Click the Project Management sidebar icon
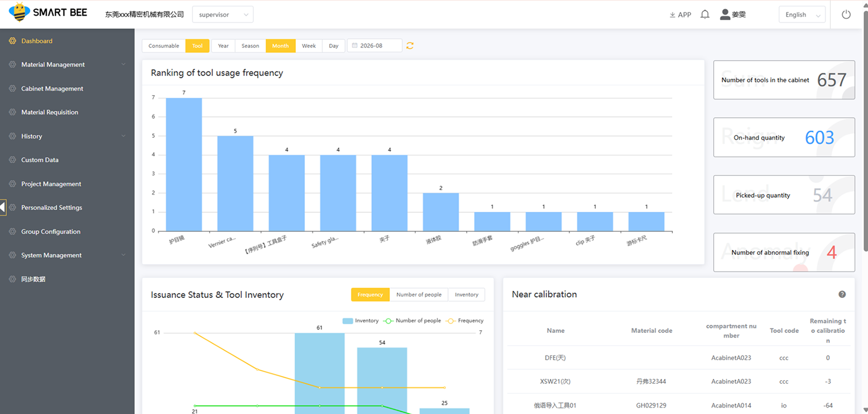Image resolution: width=868 pixels, height=414 pixels. tap(12, 184)
